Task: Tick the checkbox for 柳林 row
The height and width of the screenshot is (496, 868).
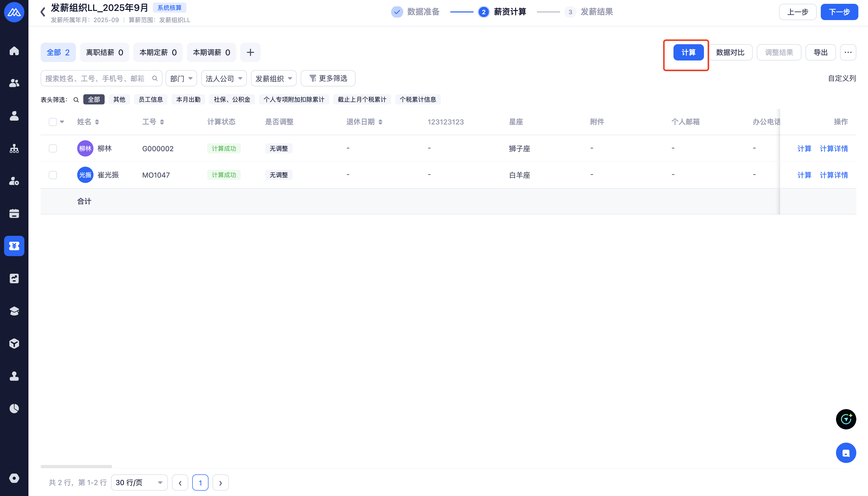Action: pyautogui.click(x=53, y=149)
